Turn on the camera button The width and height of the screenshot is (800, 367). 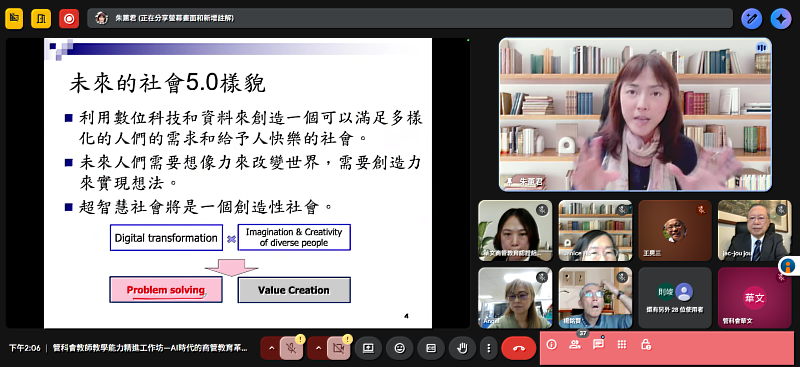point(339,348)
